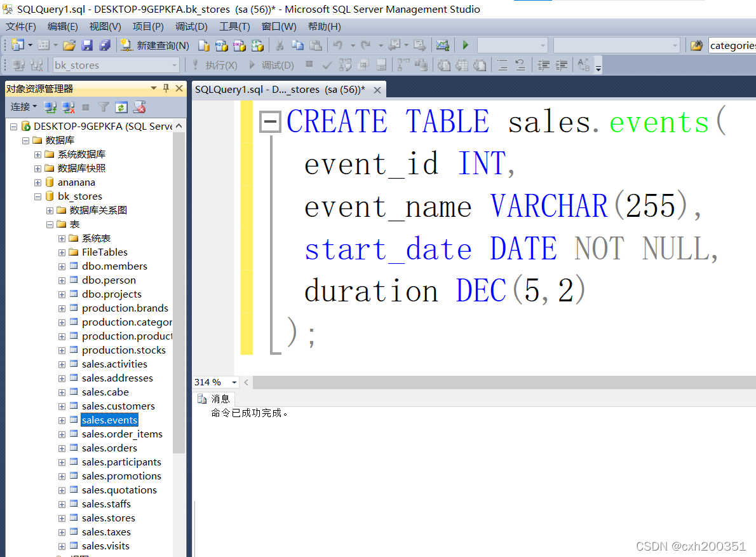Click the Connect Object Explorer icon

50,107
